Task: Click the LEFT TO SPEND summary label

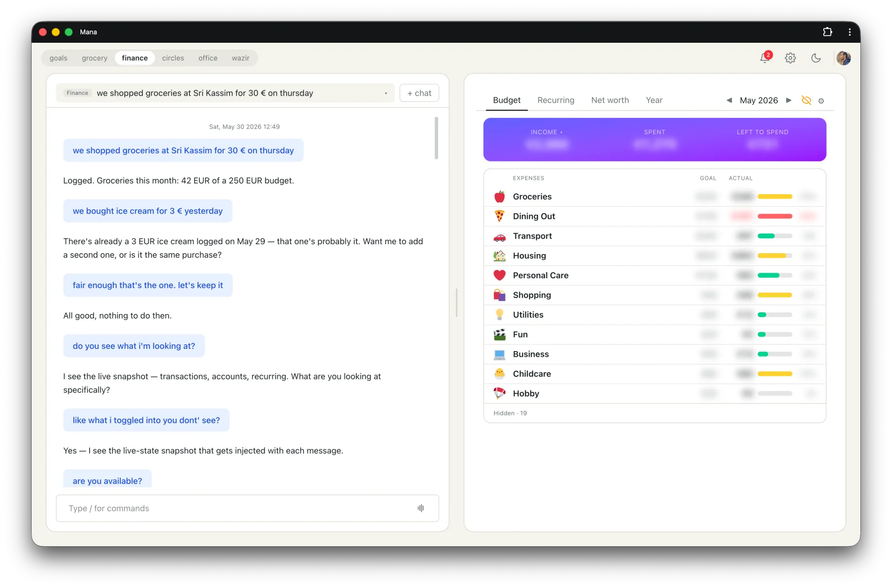Action: [x=762, y=132]
